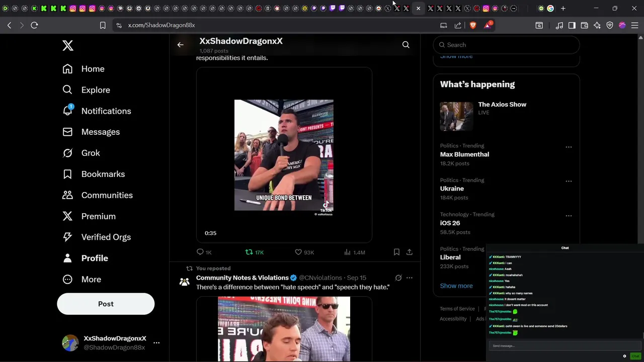
Task: Click Show more under What's happening
Action: 456,286
